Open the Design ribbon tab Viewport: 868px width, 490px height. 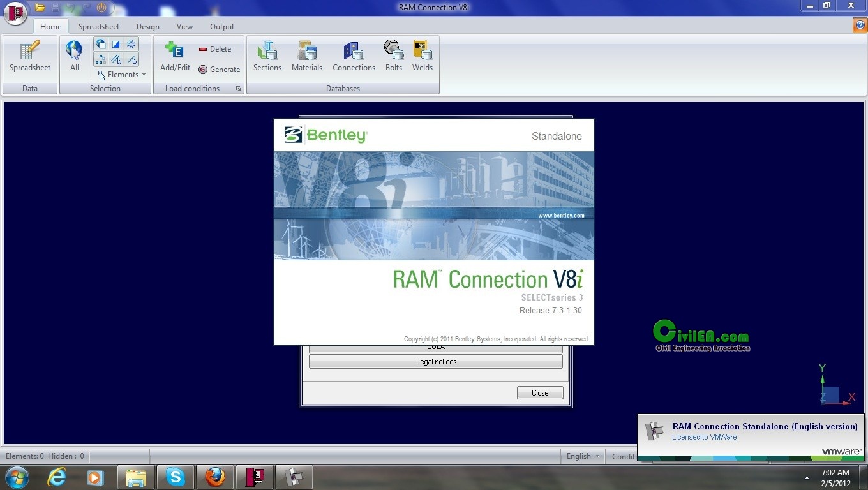click(x=148, y=27)
